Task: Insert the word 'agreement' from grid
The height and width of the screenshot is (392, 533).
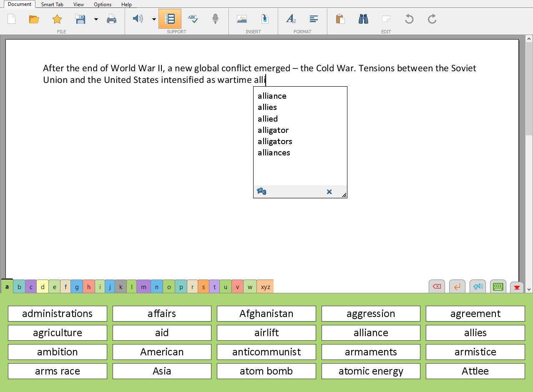Action: pos(475,314)
